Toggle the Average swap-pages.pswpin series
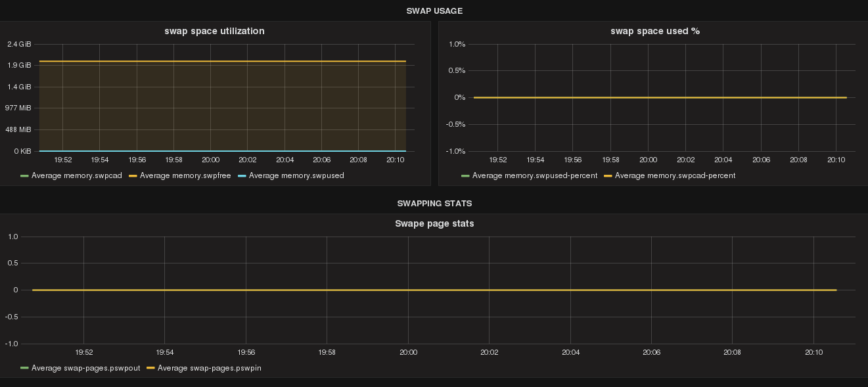Screen dimensions: 868x387 coord(210,368)
